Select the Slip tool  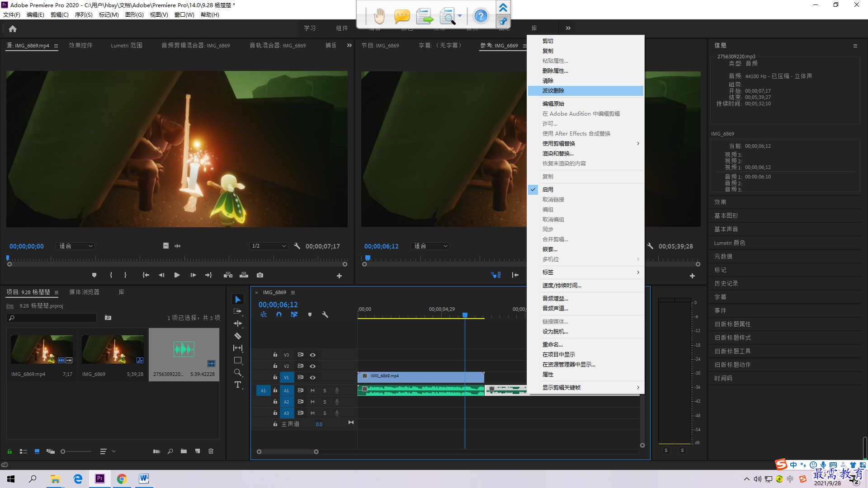pyautogui.click(x=238, y=348)
